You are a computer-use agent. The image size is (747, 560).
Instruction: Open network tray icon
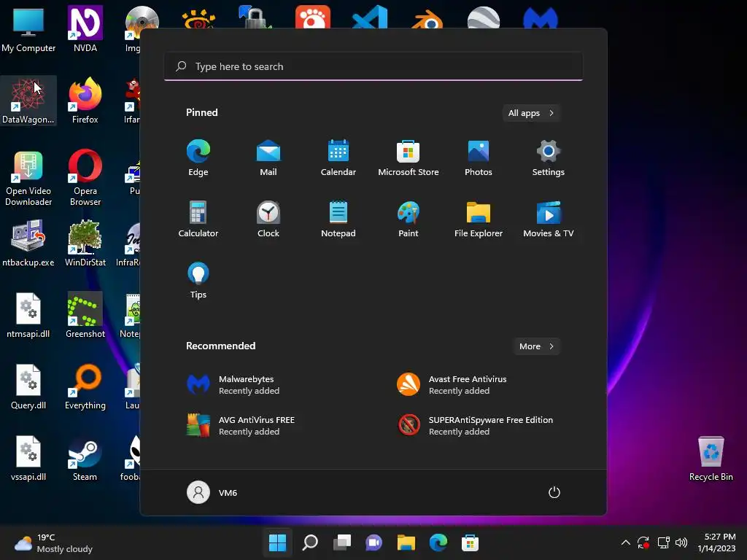click(x=663, y=542)
